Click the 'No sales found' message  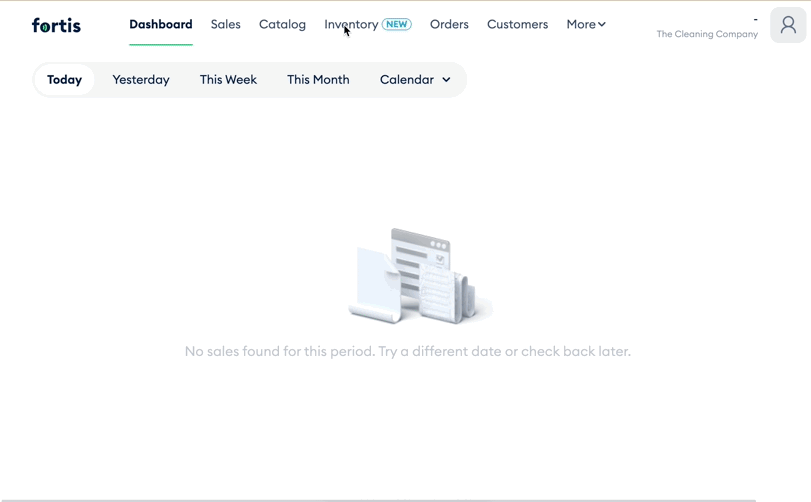pos(408,352)
